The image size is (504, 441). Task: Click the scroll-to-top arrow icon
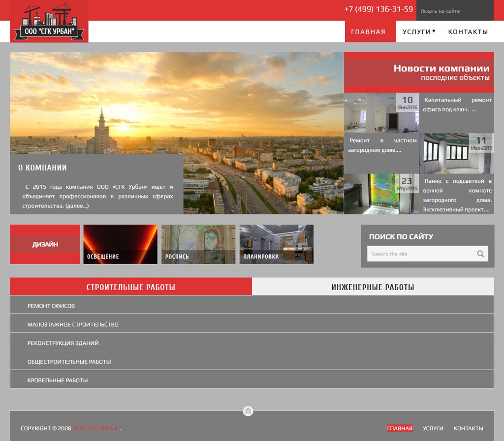(248, 411)
